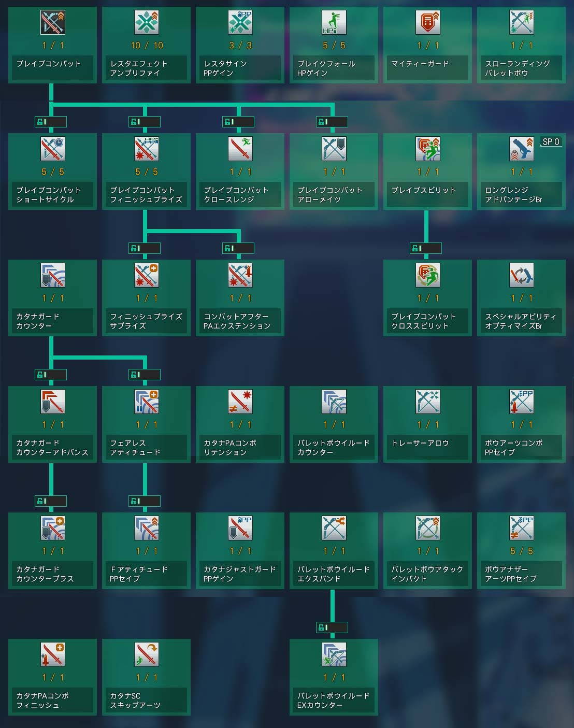This screenshot has height=728, width=574.
Task: Click the SP 0 badge
Action: [551, 141]
